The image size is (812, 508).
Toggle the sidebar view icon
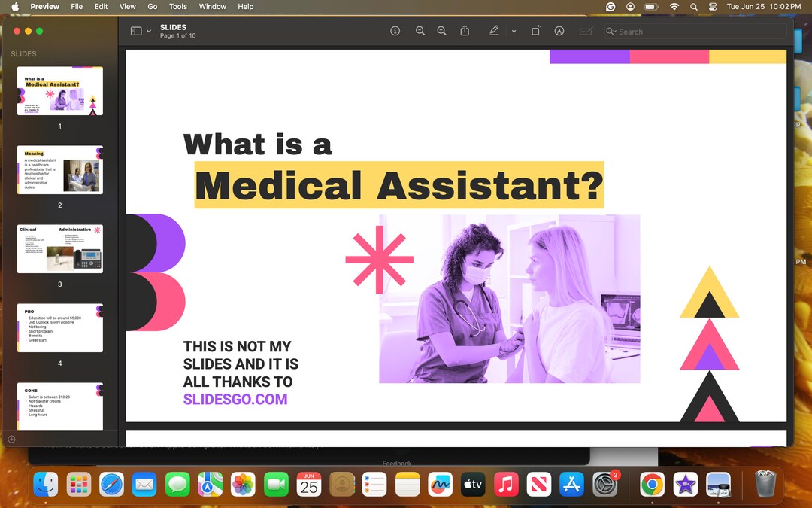pos(135,31)
